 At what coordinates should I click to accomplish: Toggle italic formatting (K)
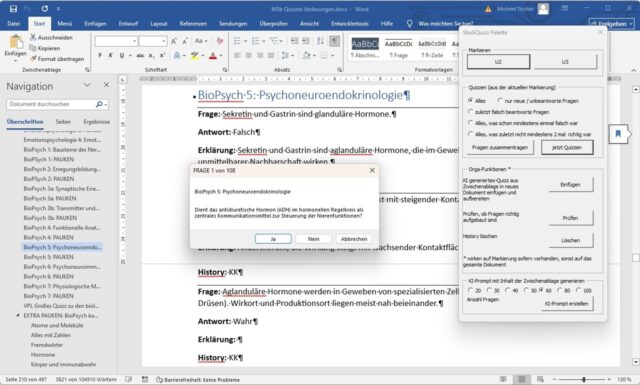[110, 55]
